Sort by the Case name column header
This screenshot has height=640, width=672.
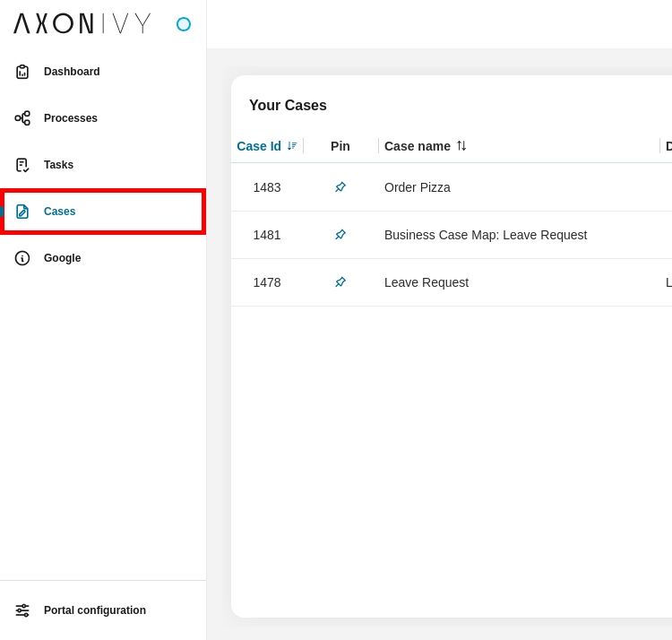pyautogui.click(x=417, y=146)
